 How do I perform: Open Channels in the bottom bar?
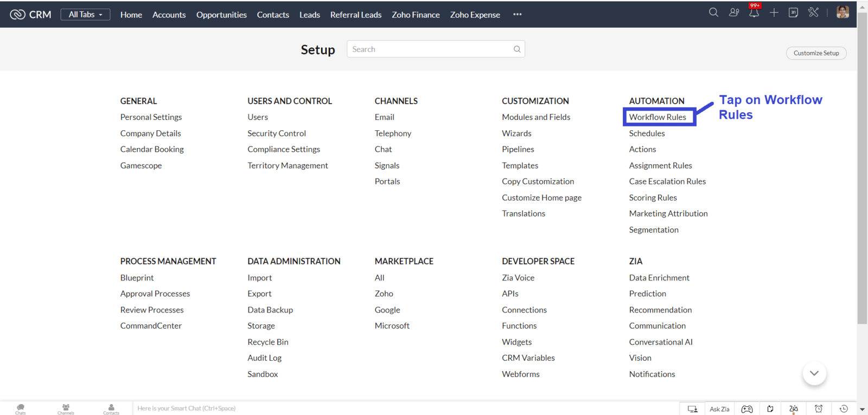click(66, 409)
